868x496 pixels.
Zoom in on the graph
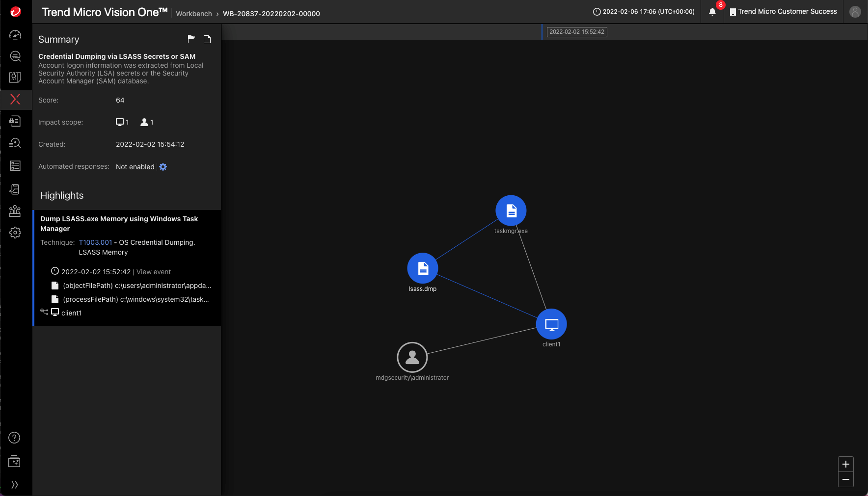(845, 464)
